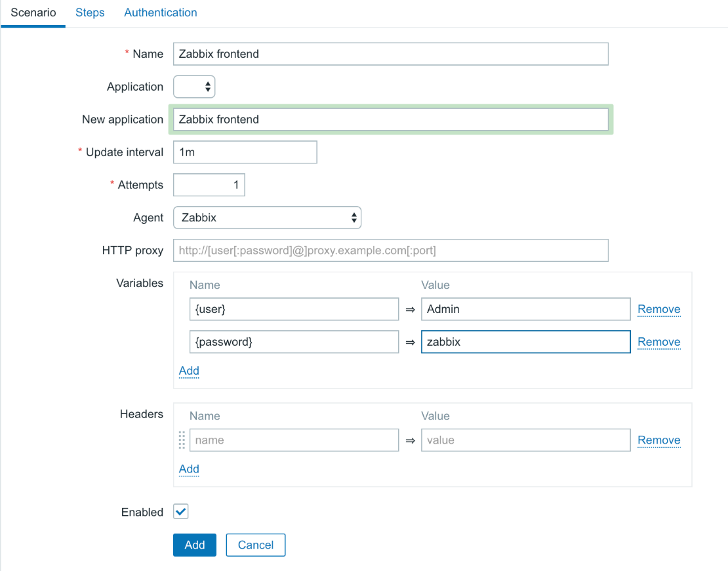The width and height of the screenshot is (728, 571).
Task: Click the Cancel button
Action: coord(255,545)
